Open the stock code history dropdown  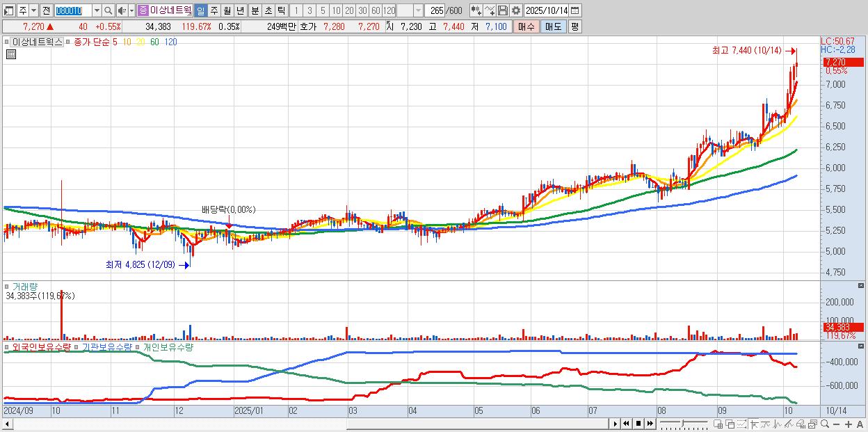click(97, 10)
